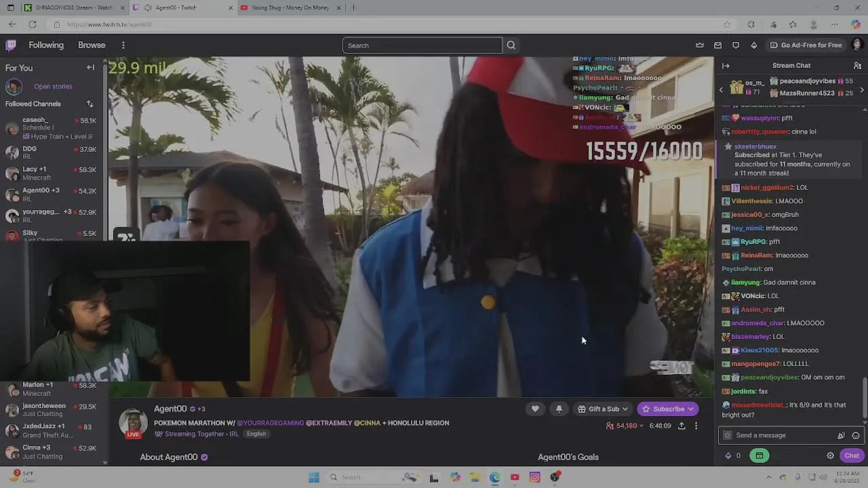This screenshot has height=488, width=868.
Task: Reload the page with refresh button
Action: (x=32, y=24)
